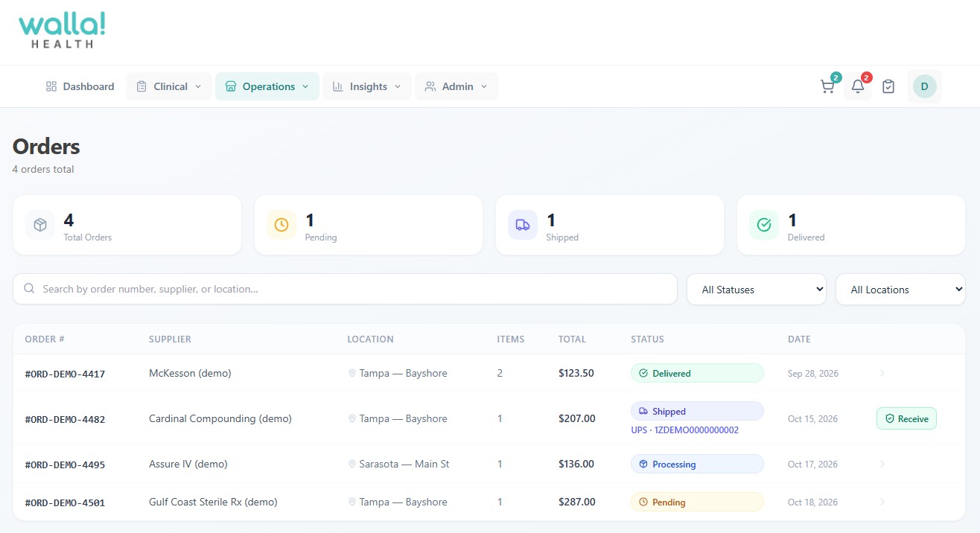The image size is (980, 533).
Task: Click location pin for order 4417
Action: click(352, 374)
